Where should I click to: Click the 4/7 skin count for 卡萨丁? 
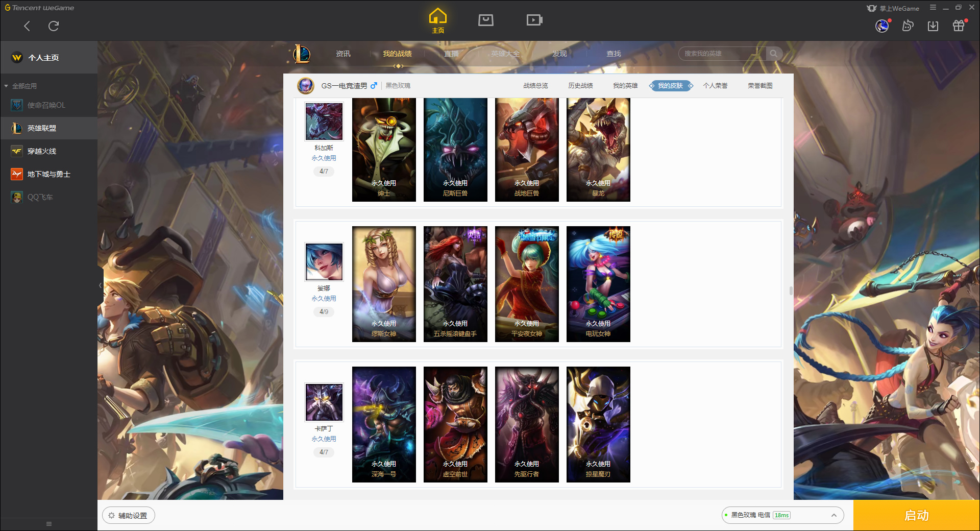click(324, 452)
